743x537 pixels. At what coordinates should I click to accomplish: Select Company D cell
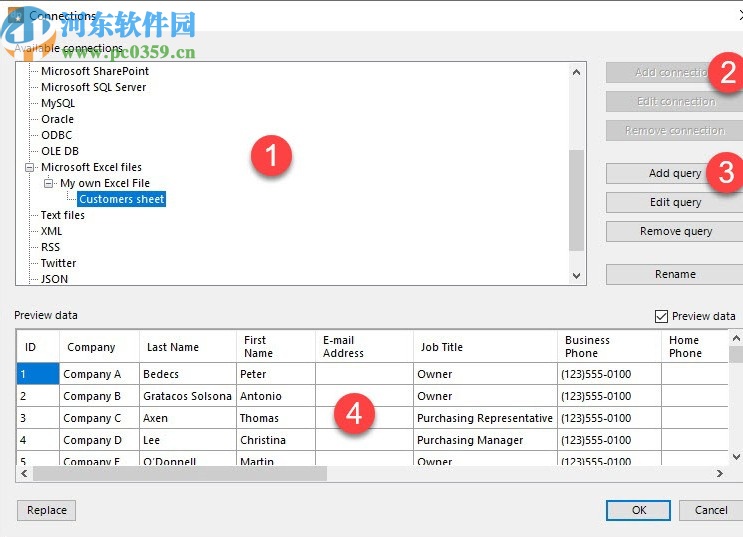[100, 440]
